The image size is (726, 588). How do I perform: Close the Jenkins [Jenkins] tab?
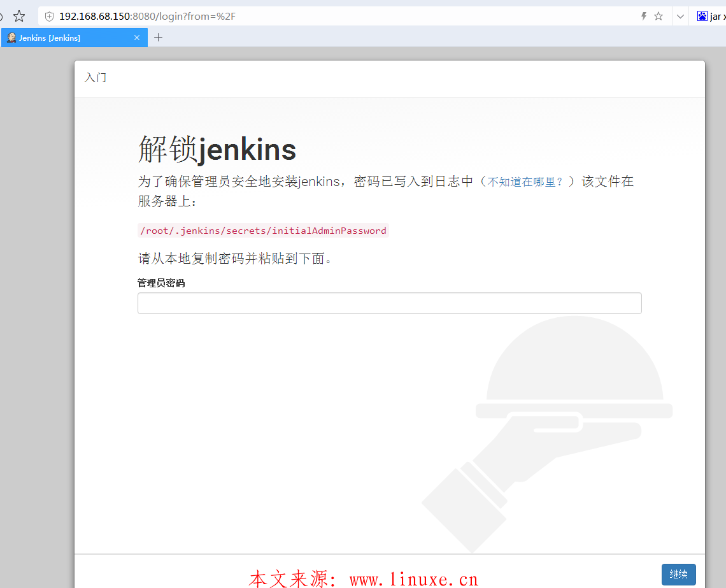tap(137, 38)
